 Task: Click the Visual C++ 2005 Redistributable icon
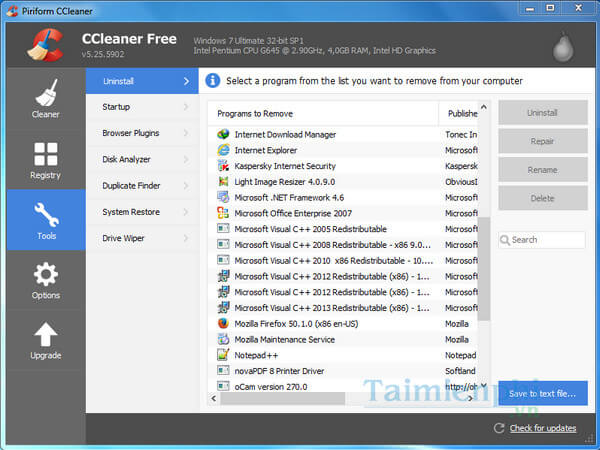pyautogui.click(x=223, y=229)
